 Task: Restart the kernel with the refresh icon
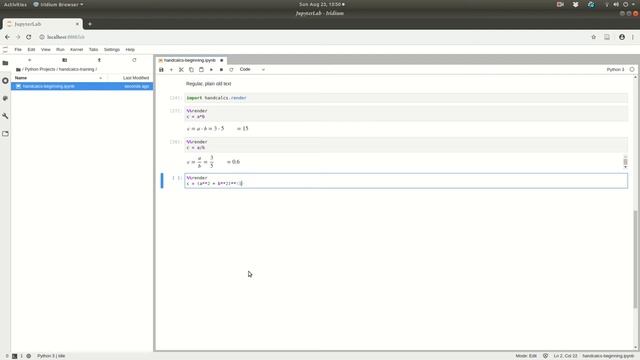coord(231,70)
